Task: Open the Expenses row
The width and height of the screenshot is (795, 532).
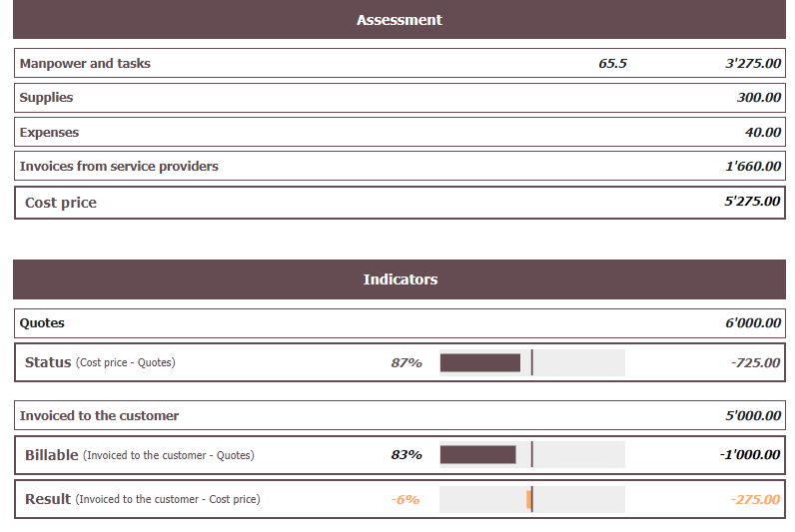Action: point(49,133)
